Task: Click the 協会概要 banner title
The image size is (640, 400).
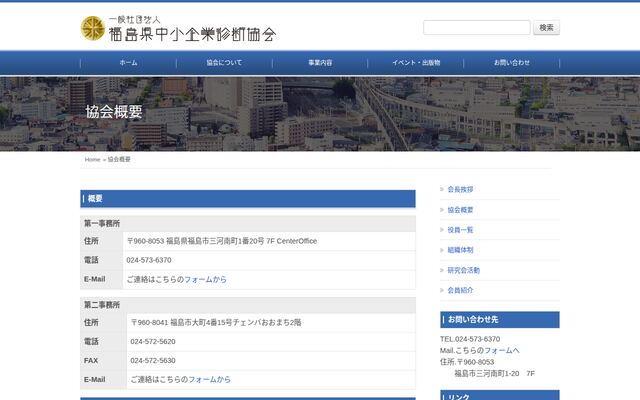Action: 114,112
